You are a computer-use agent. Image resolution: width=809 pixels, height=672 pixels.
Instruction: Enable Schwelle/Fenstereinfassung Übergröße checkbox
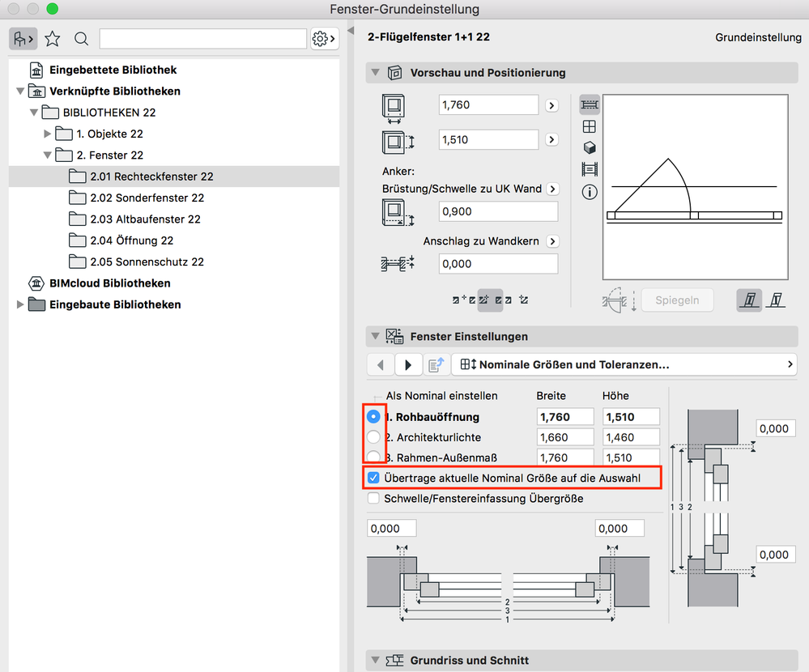[373, 498]
